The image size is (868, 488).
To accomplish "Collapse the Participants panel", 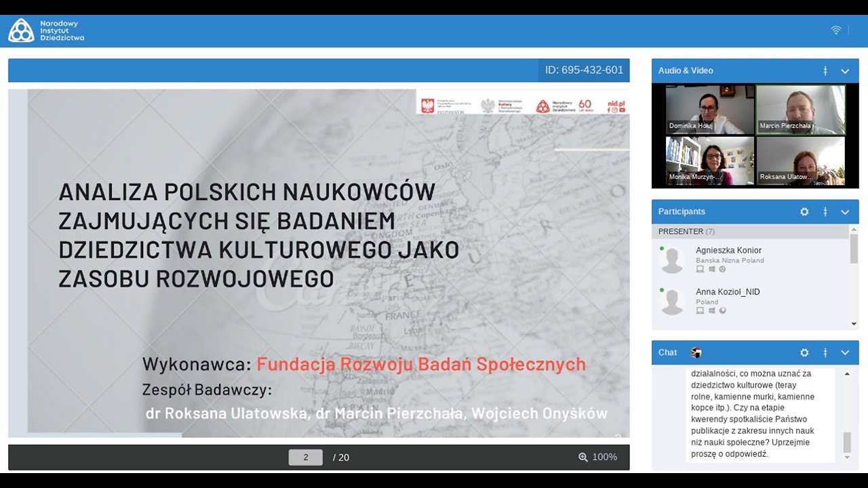I will [x=845, y=211].
